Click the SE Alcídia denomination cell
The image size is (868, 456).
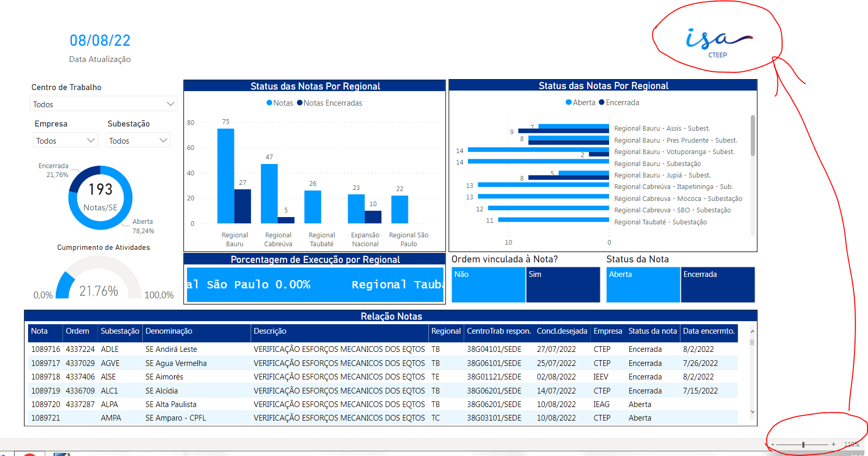pyautogui.click(x=162, y=391)
